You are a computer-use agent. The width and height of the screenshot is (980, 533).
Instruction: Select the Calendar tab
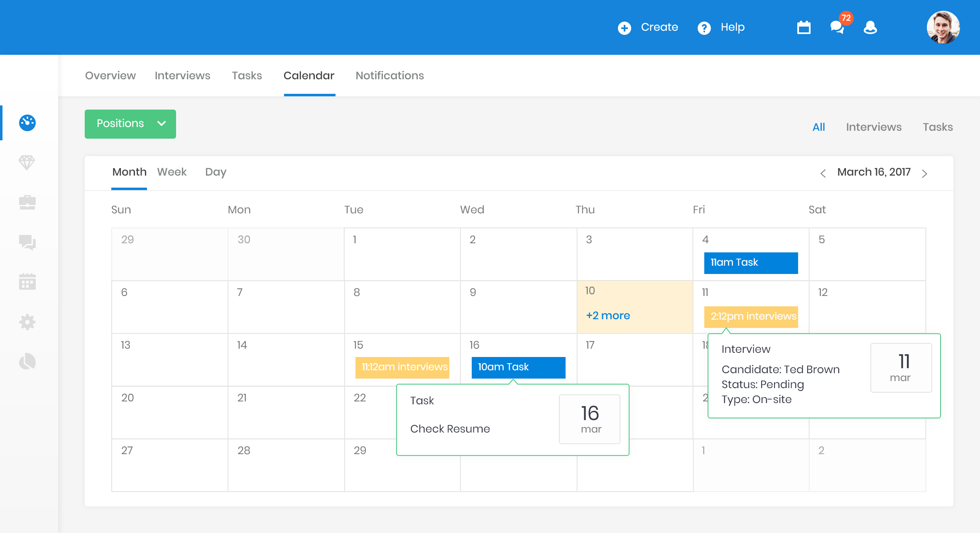[309, 76]
